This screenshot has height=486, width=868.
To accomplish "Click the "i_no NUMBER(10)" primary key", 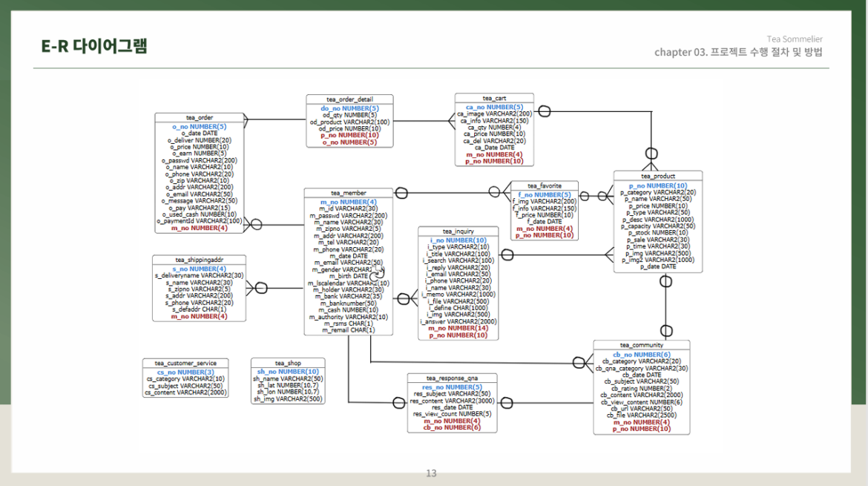I will pos(458,240).
